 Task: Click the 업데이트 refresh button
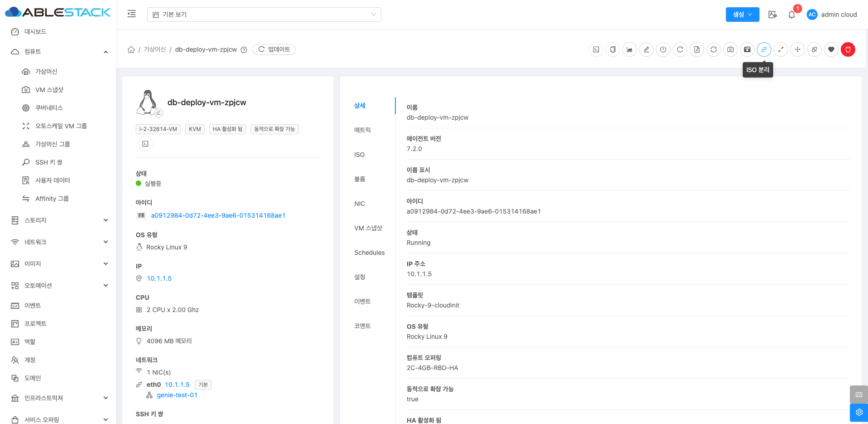[274, 49]
